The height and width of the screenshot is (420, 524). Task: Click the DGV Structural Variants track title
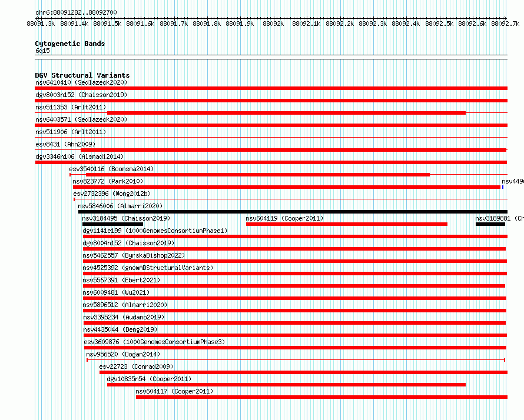(82, 75)
